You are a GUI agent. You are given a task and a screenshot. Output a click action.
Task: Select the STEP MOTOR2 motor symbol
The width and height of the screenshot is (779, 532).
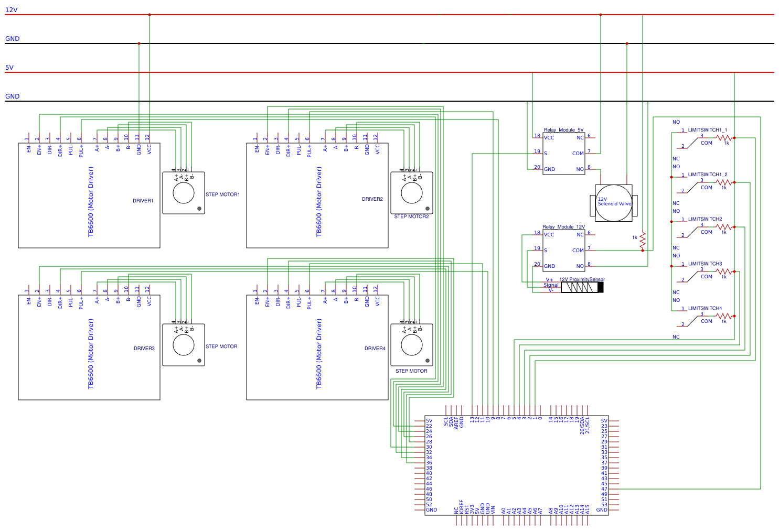412,193
